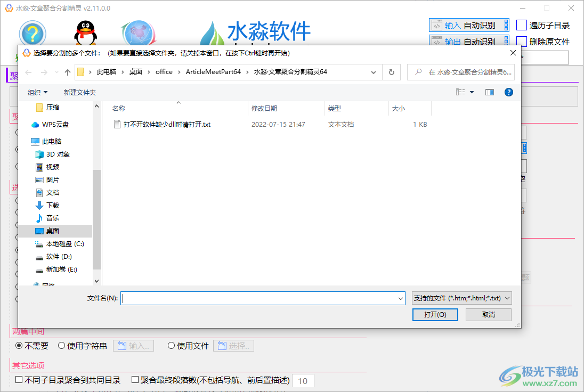Enable 不同子目录聚合到共同目录 checkbox
Image resolution: width=584 pixels, height=392 pixels.
19,380
